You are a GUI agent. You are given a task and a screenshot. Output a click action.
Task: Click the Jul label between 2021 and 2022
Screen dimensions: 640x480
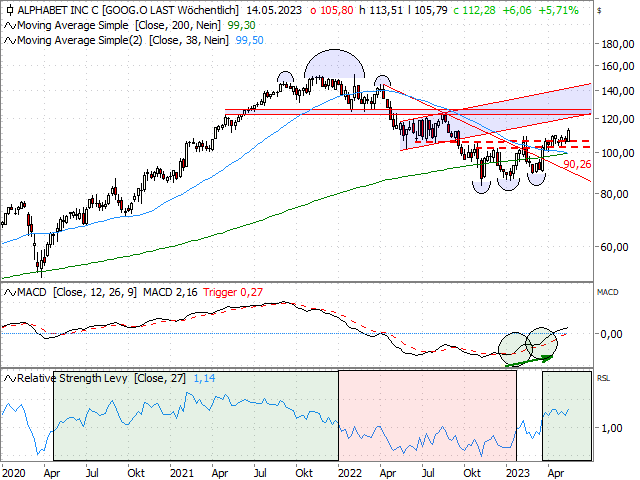click(260, 473)
